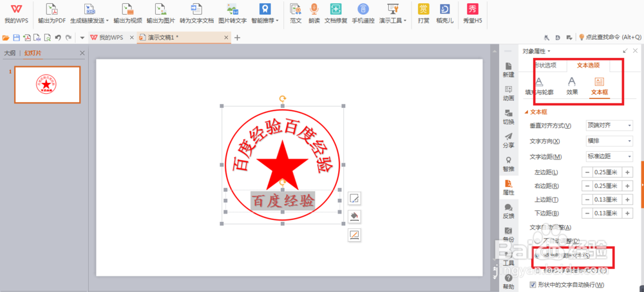Open 效果 text effects section
This screenshot has width=644, height=292.
572,86
